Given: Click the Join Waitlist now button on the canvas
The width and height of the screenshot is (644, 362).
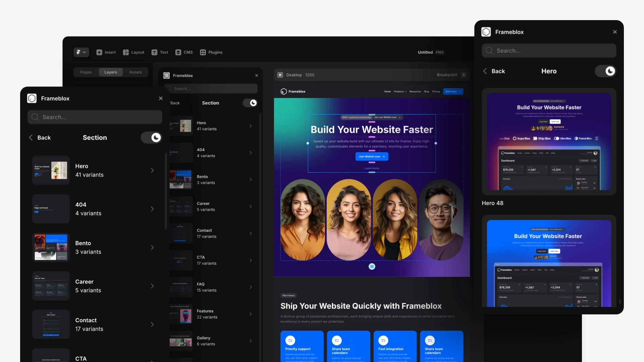Looking at the screenshot, I should click(x=372, y=157).
